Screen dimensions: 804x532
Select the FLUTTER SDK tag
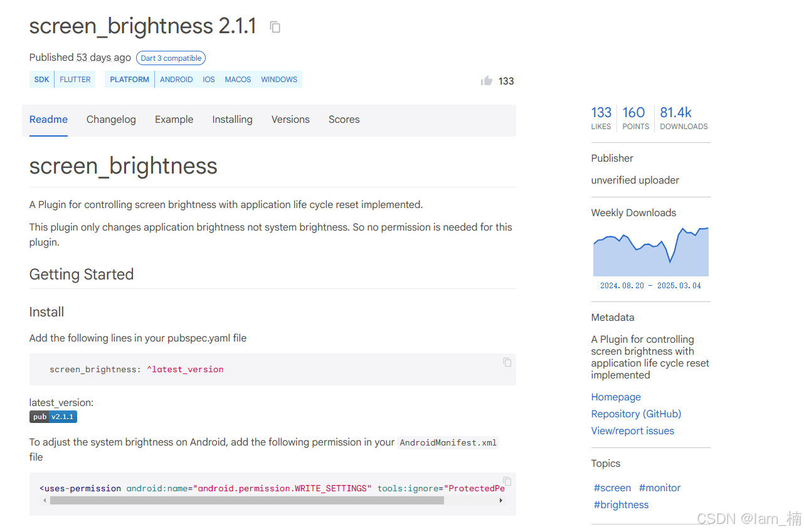pos(75,80)
